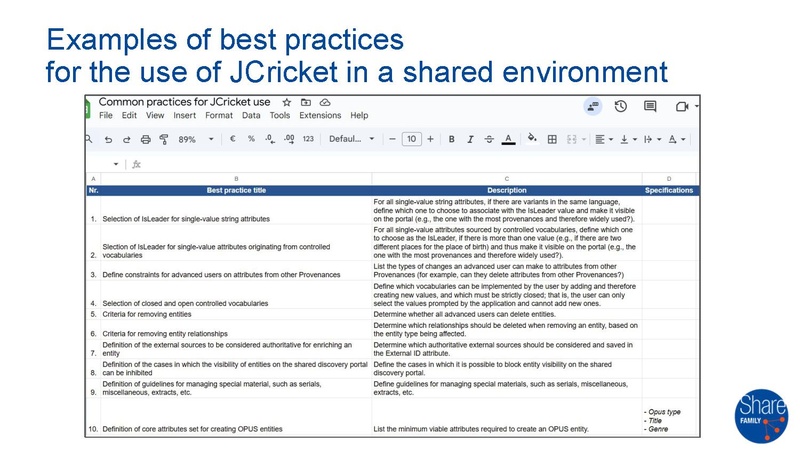Click cell Define constraints for advanced users

pos(236,271)
